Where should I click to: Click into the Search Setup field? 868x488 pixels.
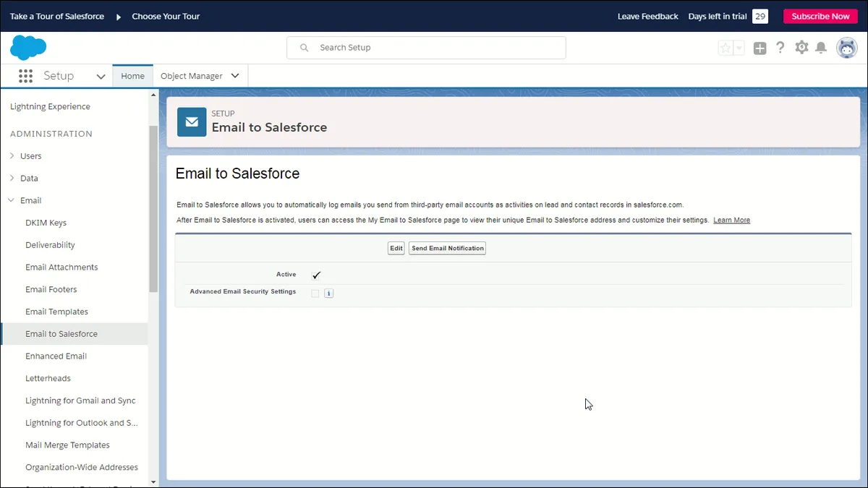tap(426, 48)
